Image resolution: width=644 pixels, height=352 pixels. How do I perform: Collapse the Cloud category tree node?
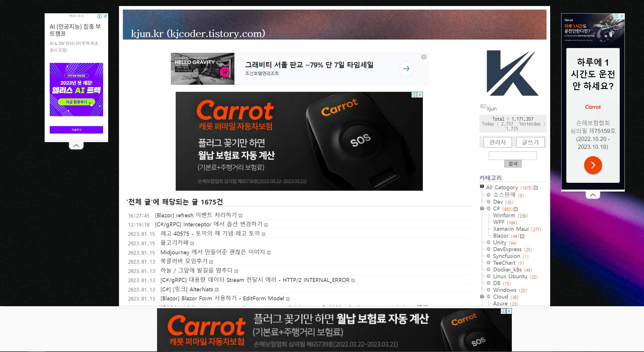(x=482, y=297)
